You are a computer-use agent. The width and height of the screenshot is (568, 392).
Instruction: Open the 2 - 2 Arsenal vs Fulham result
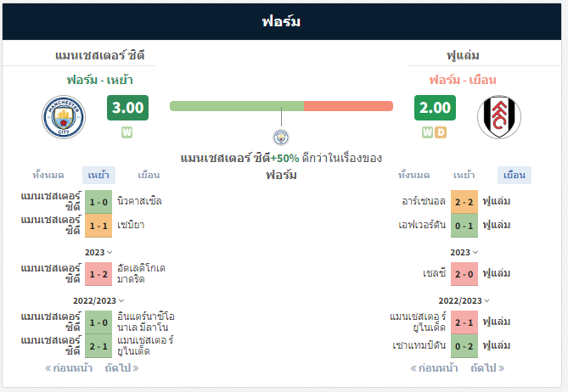[464, 202]
